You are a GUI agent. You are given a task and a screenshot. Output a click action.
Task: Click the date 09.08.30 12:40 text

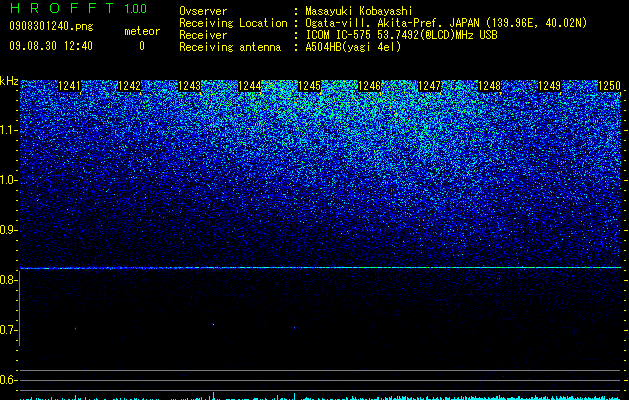point(51,46)
